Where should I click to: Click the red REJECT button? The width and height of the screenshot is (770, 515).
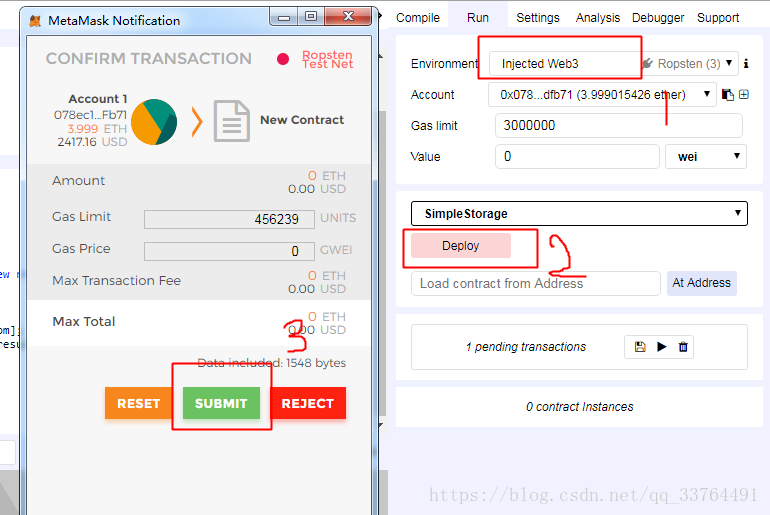[x=307, y=404]
